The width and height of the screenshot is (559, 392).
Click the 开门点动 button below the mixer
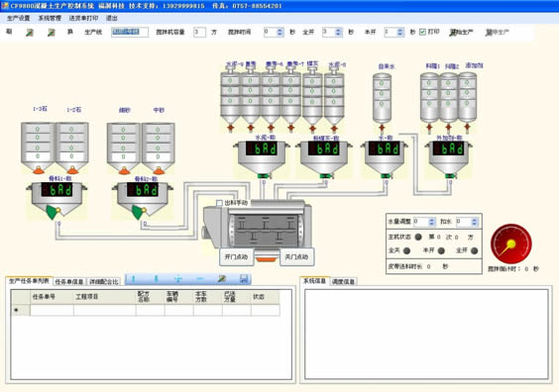[x=236, y=256]
